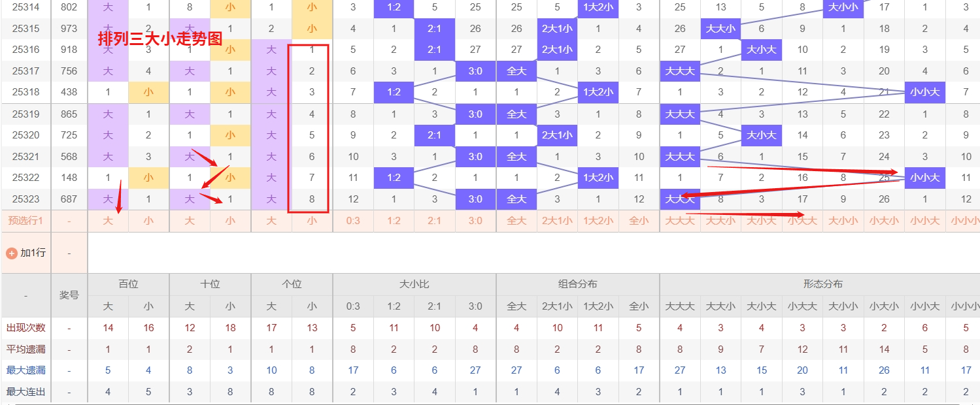Choose 小大小 in the 预选行1 row

point(884,221)
